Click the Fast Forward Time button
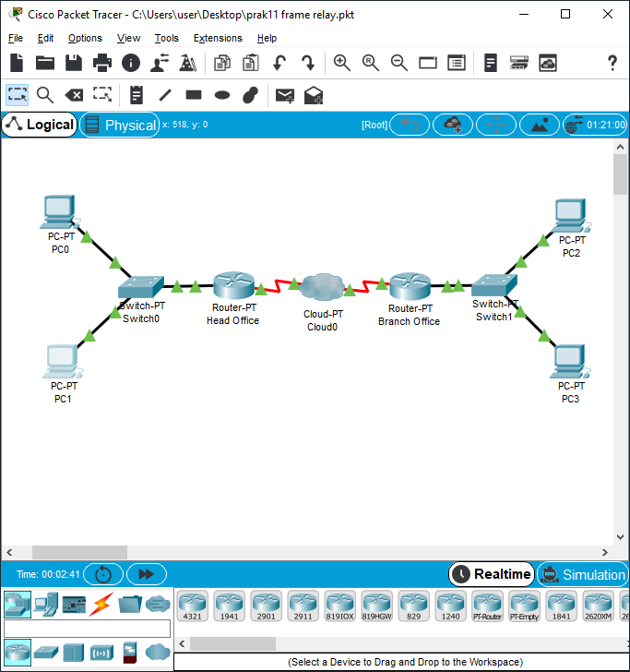 [147, 574]
